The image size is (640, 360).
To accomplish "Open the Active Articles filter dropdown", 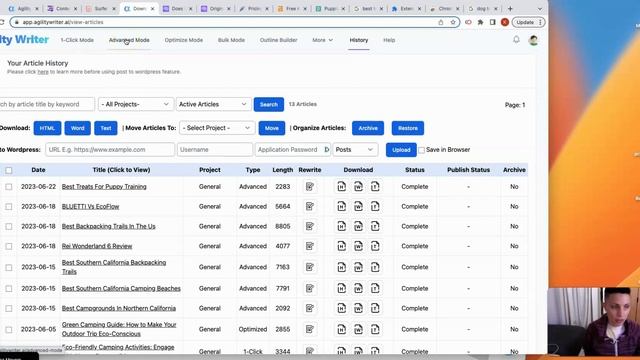I will [x=213, y=104].
